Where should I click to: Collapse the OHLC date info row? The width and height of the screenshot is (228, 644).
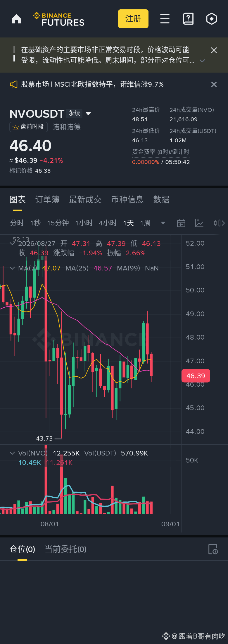click(x=12, y=244)
